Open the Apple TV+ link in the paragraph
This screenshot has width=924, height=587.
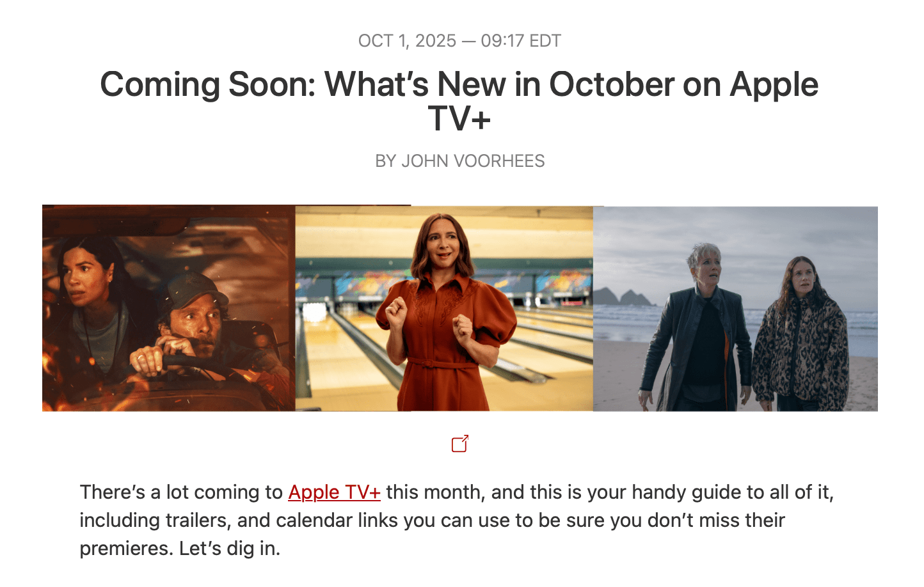point(334,492)
